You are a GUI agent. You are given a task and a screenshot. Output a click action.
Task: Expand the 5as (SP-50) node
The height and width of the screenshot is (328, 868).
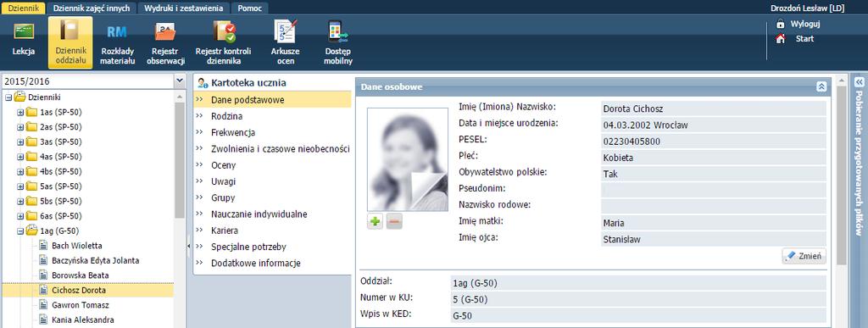point(20,186)
